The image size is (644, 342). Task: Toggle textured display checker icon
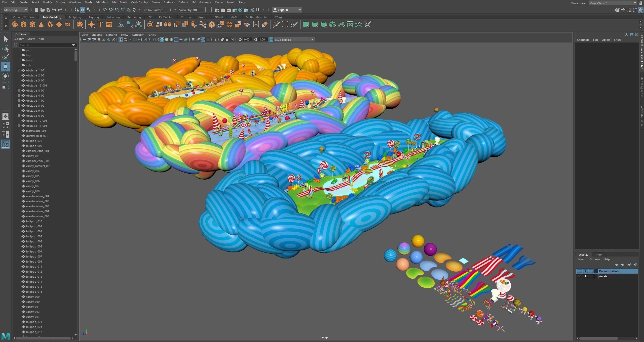(x=176, y=39)
